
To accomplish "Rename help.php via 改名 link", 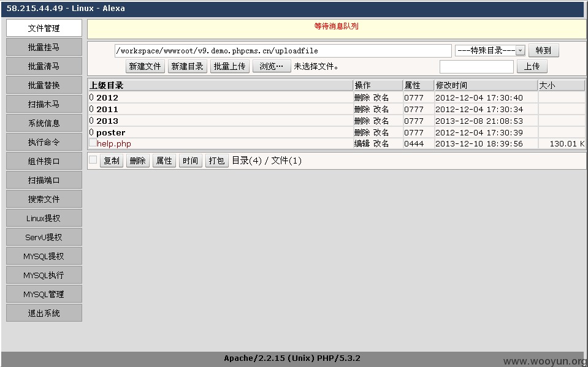I will [x=381, y=143].
